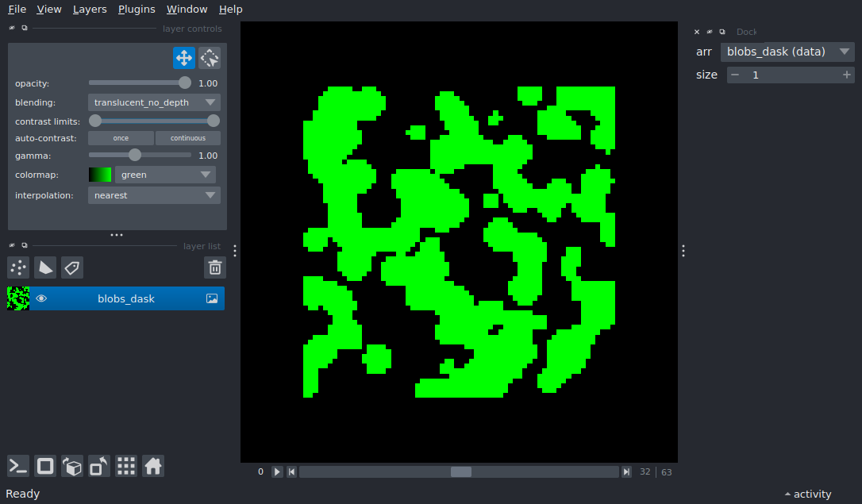
Task: Roll the displayed dimensions with cube button
Action: coord(72,467)
